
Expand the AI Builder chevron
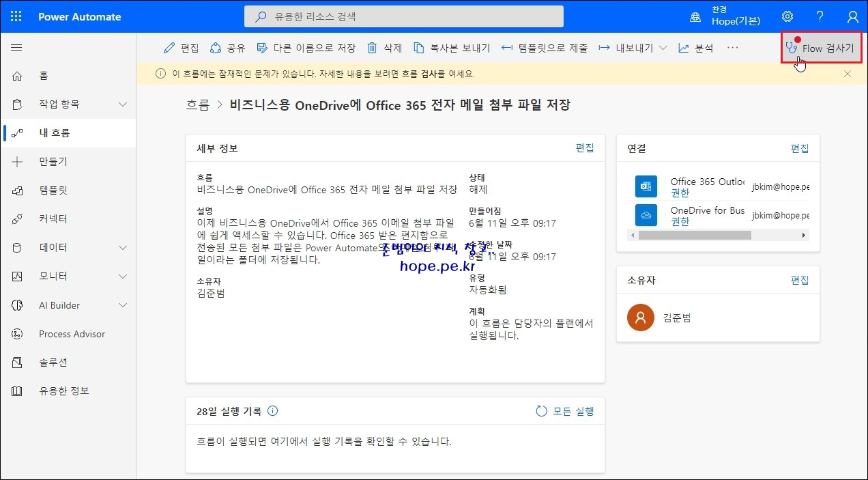(123, 305)
